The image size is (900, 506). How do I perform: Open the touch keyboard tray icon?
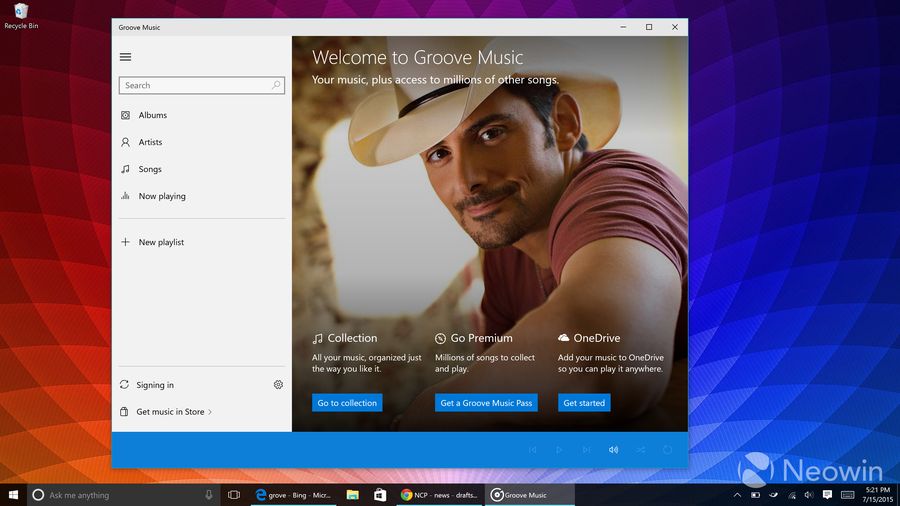[x=848, y=495]
